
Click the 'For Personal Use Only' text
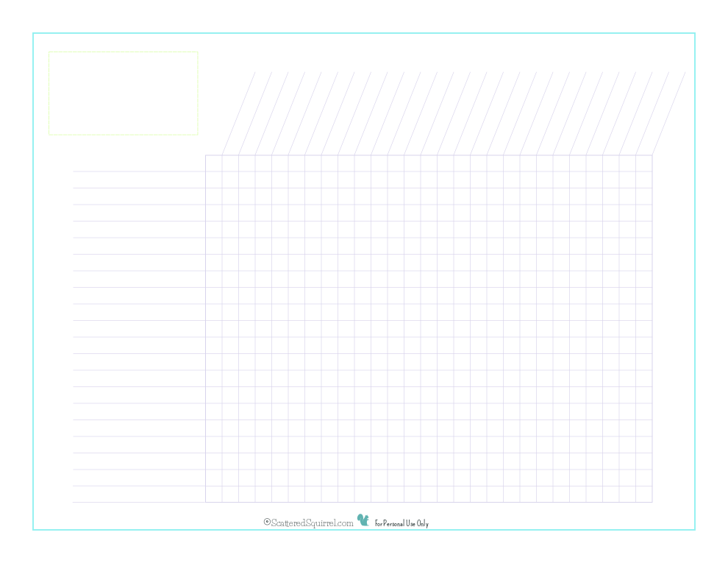coord(402,523)
